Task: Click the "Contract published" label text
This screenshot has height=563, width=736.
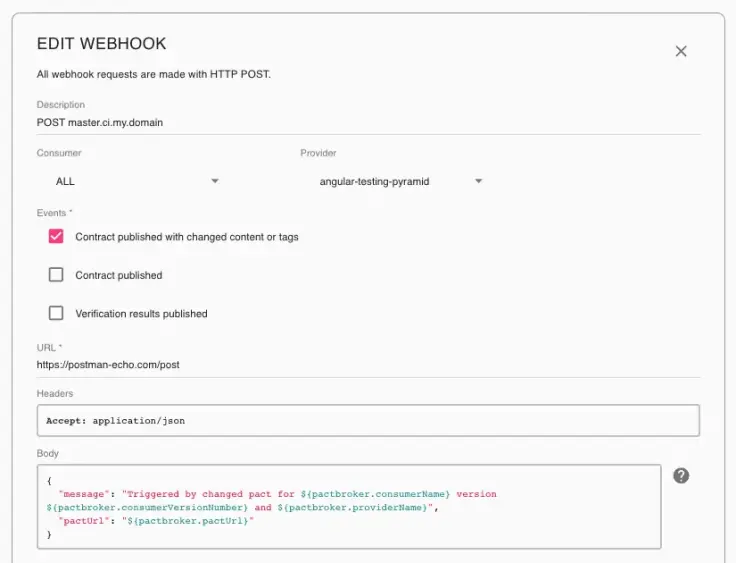Action: click(x=118, y=275)
